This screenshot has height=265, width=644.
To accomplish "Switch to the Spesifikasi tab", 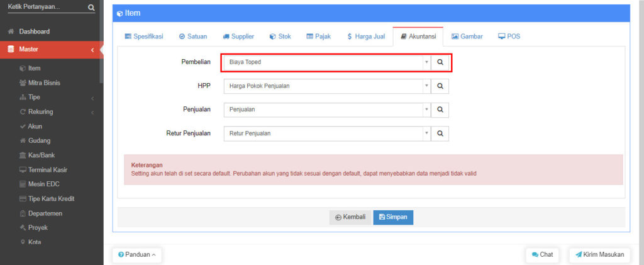I will [x=144, y=37].
